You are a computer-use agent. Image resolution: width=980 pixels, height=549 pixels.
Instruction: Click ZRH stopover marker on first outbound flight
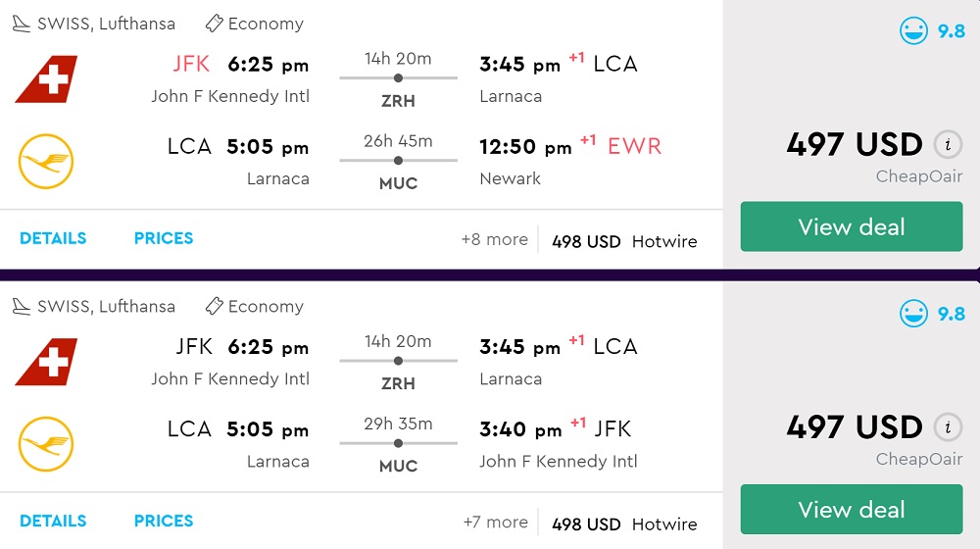pyautogui.click(x=398, y=77)
